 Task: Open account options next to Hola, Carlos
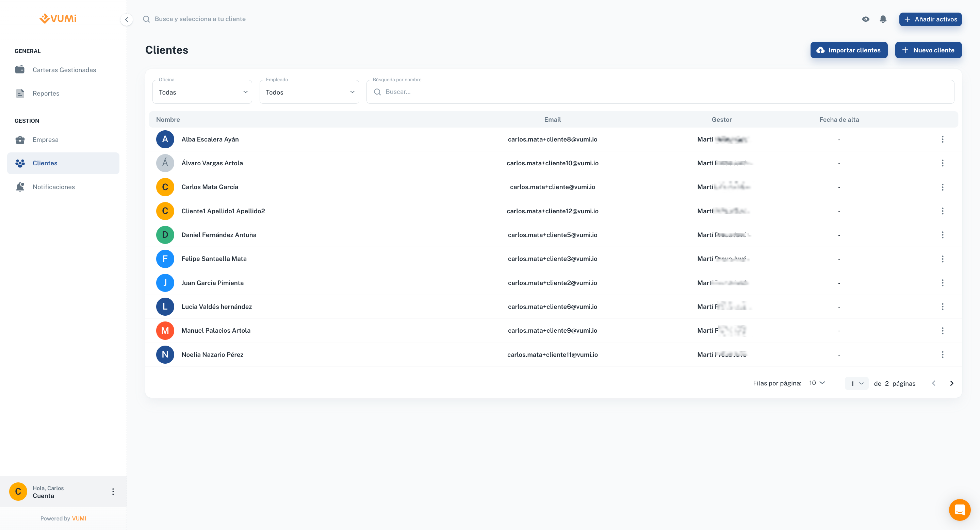pyautogui.click(x=113, y=492)
